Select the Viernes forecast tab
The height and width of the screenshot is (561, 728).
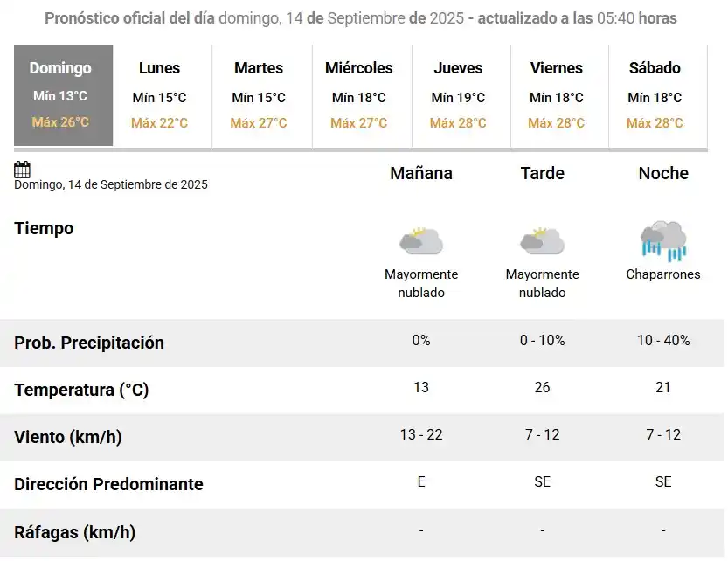click(x=558, y=95)
